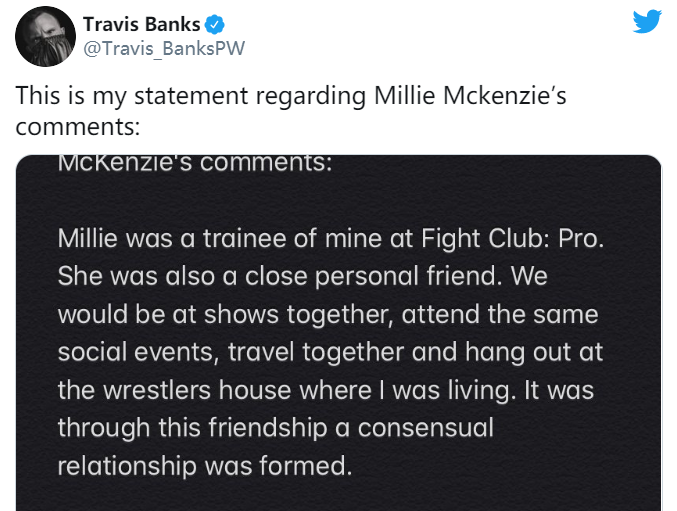Click the cropped 'McKenzie's comments:' line in image
The width and height of the screenshot is (677, 511).
point(195,164)
